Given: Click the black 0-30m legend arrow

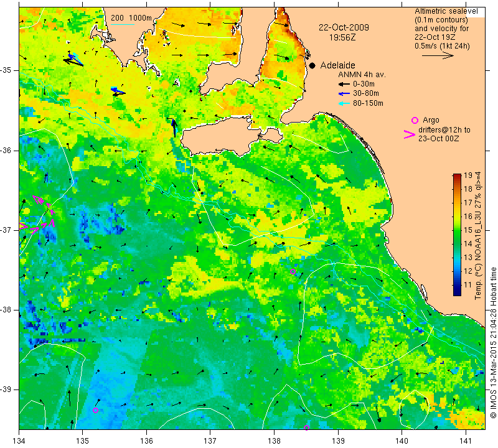Looking at the screenshot, I should click(x=344, y=85).
